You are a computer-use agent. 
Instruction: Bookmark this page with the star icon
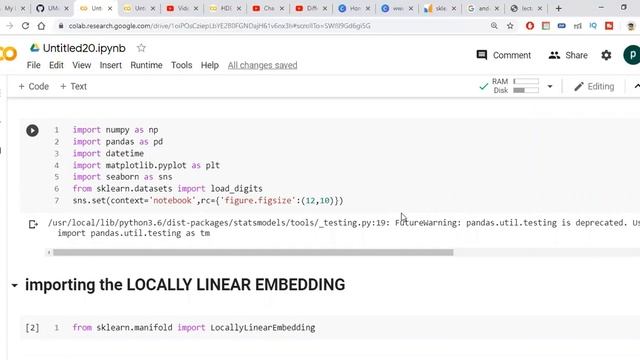pyautogui.click(x=510, y=26)
